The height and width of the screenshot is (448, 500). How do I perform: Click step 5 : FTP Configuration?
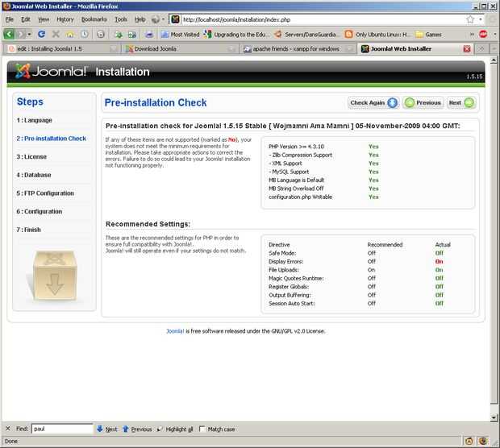coord(45,193)
